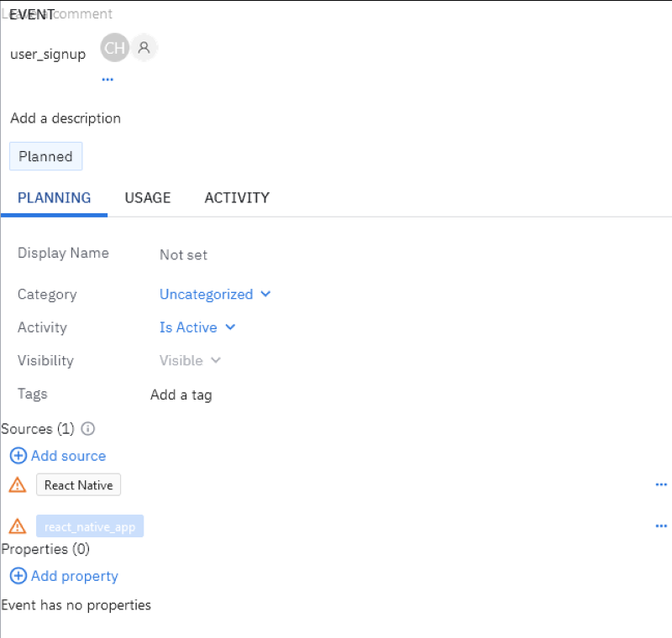672x638 pixels.
Task: Open React Native source options menu
Action: (x=661, y=485)
